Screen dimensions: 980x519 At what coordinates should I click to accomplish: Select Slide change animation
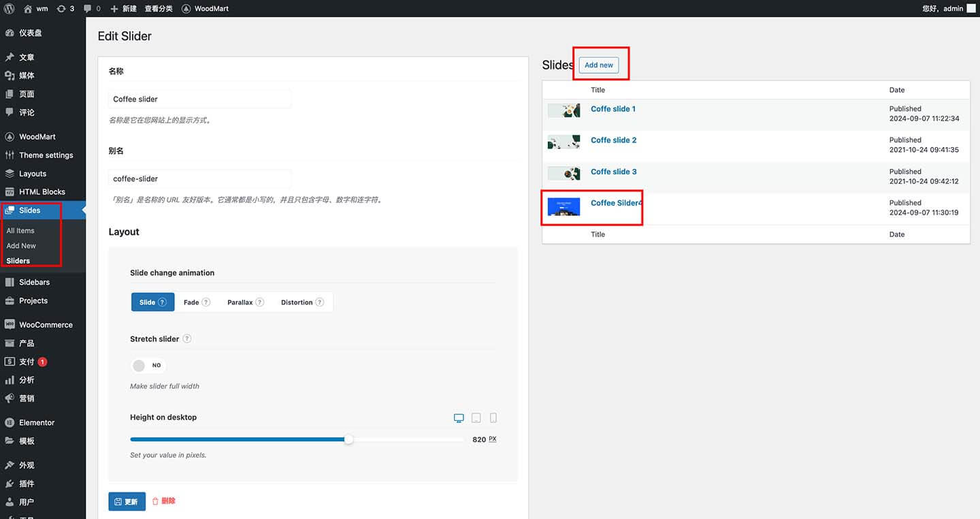(x=152, y=302)
